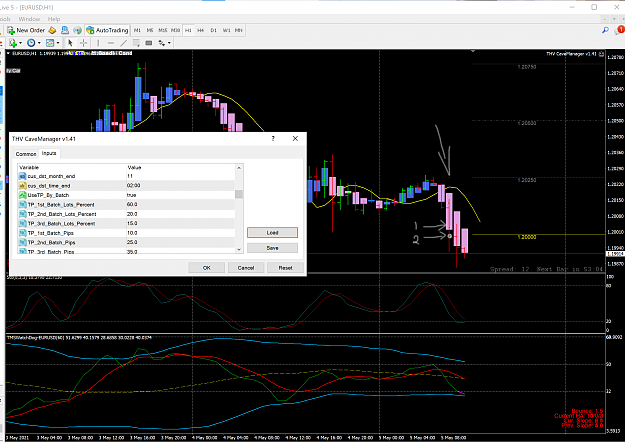
Task: Click the Save button
Action: pyautogui.click(x=272, y=248)
